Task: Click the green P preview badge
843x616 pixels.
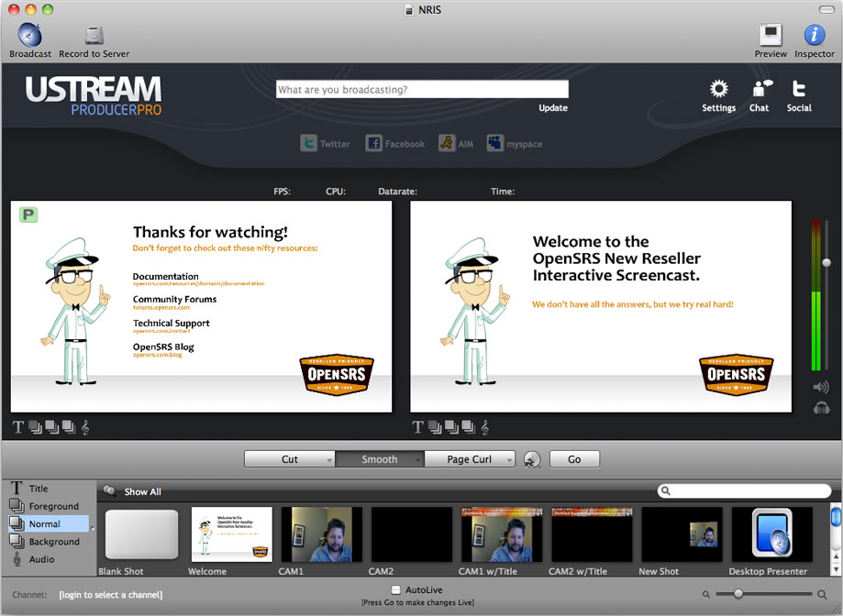Action: click(x=28, y=214)
